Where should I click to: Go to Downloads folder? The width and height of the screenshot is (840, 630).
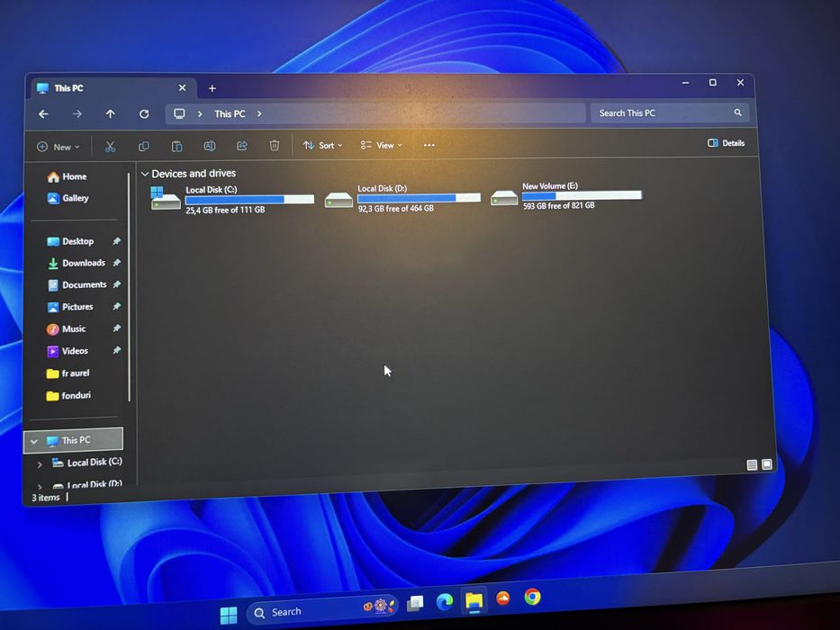point(76,263)
